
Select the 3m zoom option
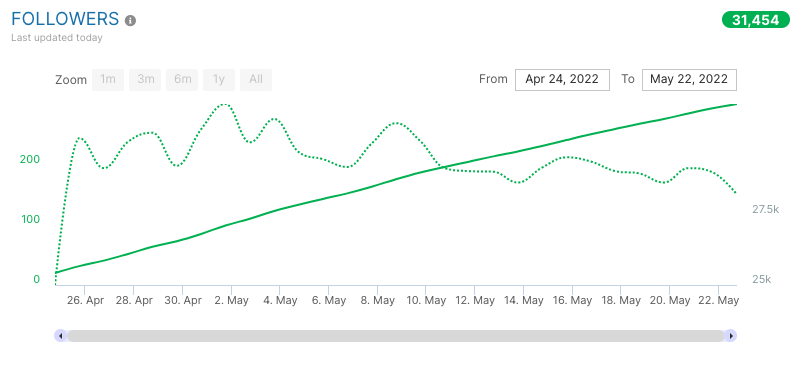[x=145, y=80]
